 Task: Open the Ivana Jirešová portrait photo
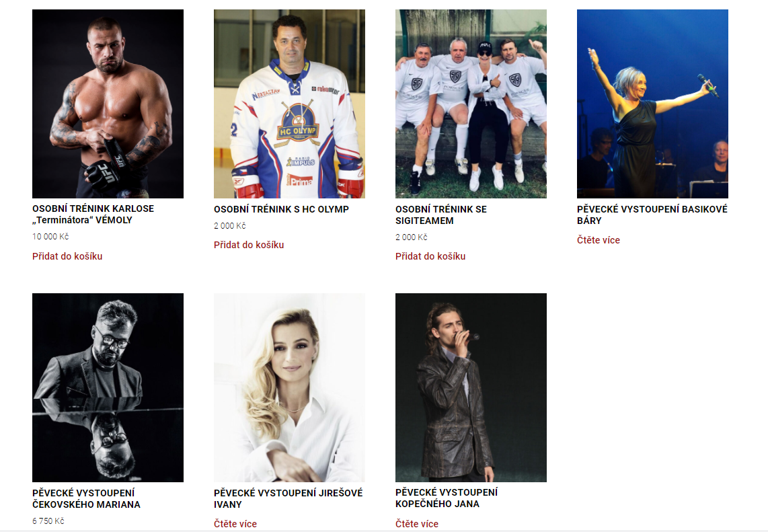(x=289, y=387)
